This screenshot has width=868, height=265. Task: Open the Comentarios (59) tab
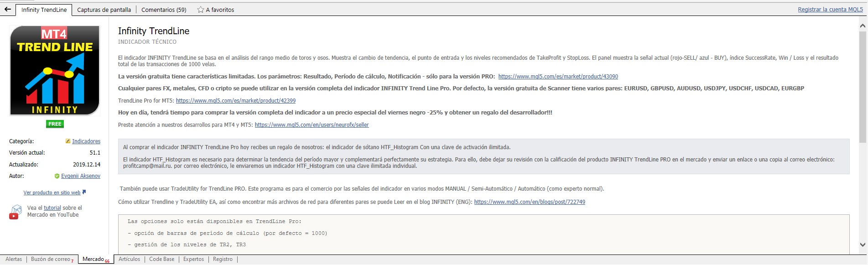164,10
